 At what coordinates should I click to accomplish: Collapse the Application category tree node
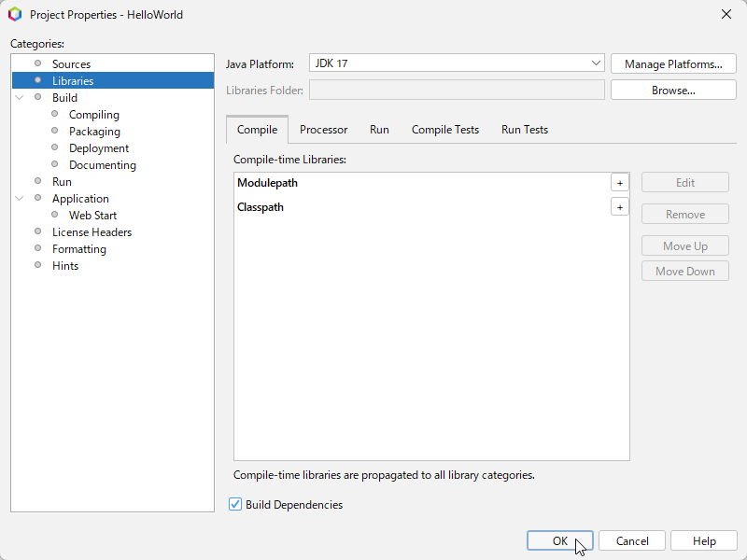[x=20, y=199]
